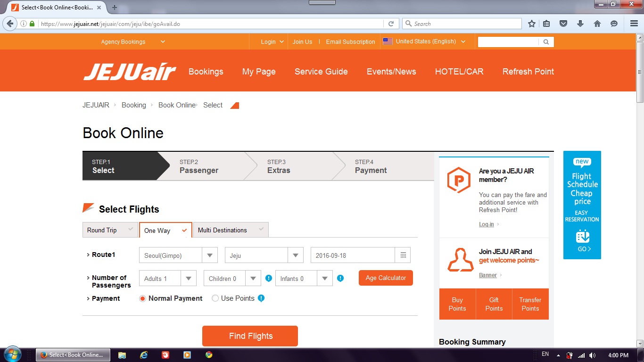Click the Log-in link in member panel
Viewport: 644px width, 362px height.
click(x=487, y=224)
